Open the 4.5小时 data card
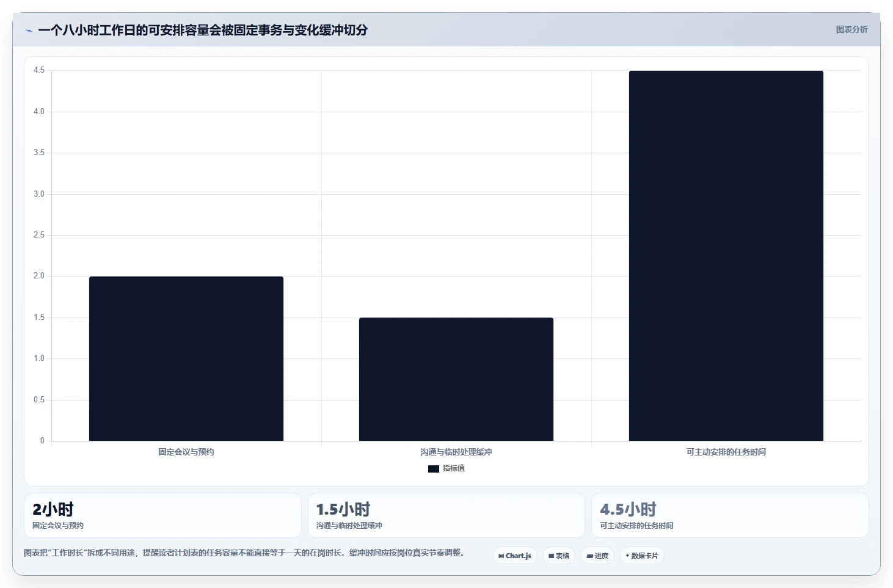Viewport: 893px width, 588px height. click(730, 515)
